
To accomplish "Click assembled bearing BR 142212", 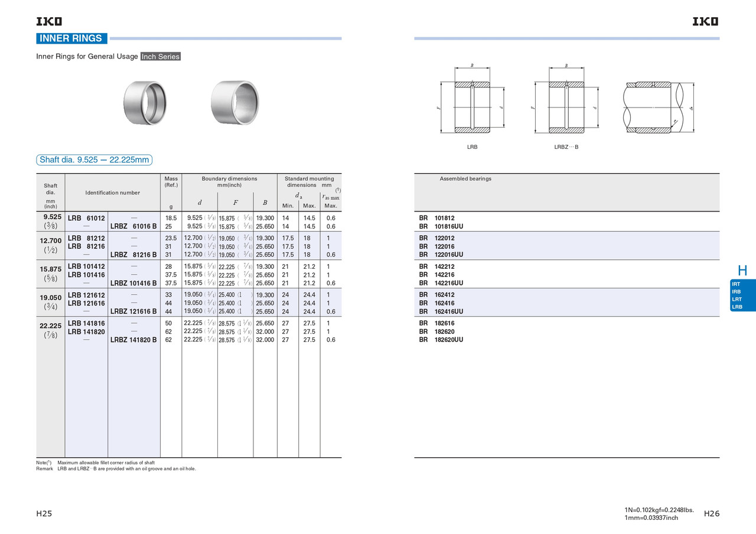I will [x=436, y=266].
